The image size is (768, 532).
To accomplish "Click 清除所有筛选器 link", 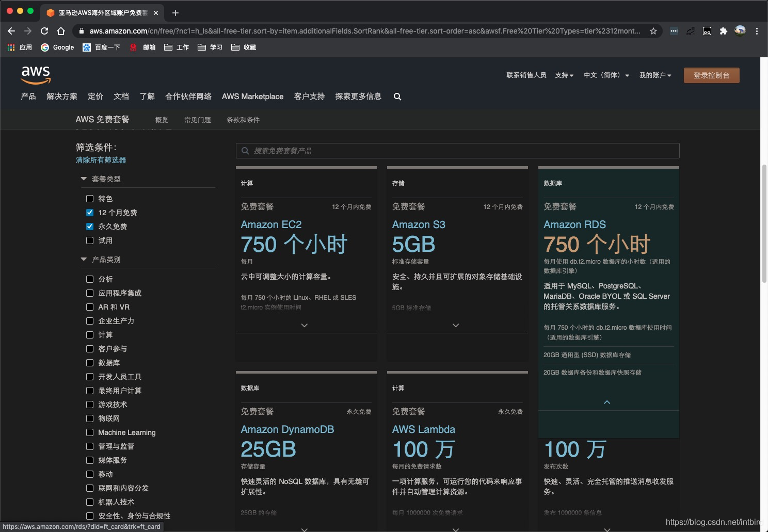I will click(x=101, y=160).
